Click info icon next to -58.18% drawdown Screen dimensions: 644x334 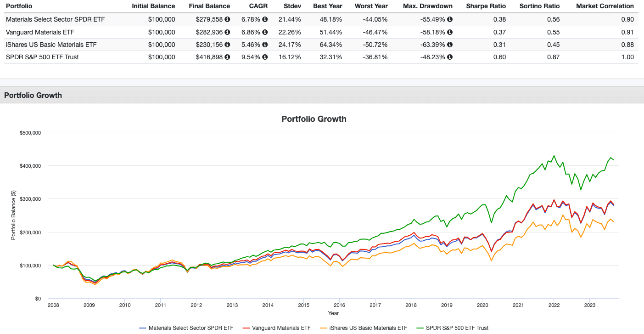click(x=450, y=32)
